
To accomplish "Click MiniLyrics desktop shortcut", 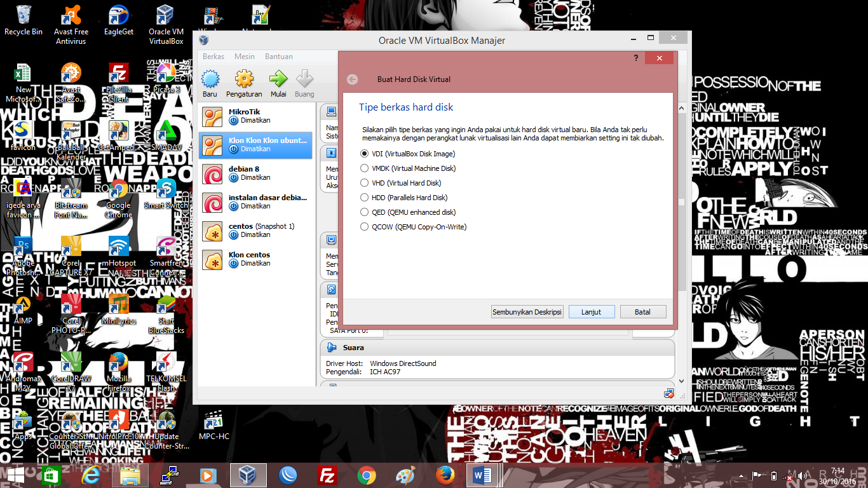I will tap(119, 309).
